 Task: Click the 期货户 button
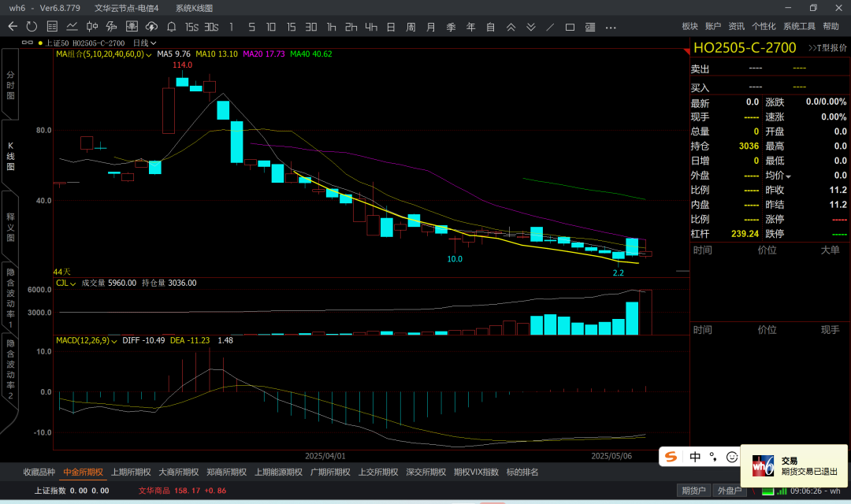click(x=693, y=491)
